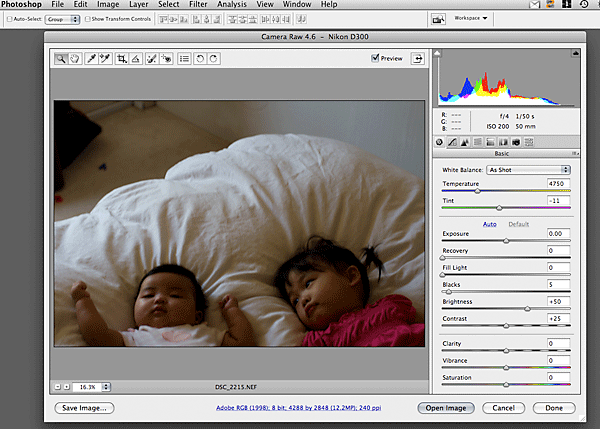Select the White Balance eyedropper tool

91,59
